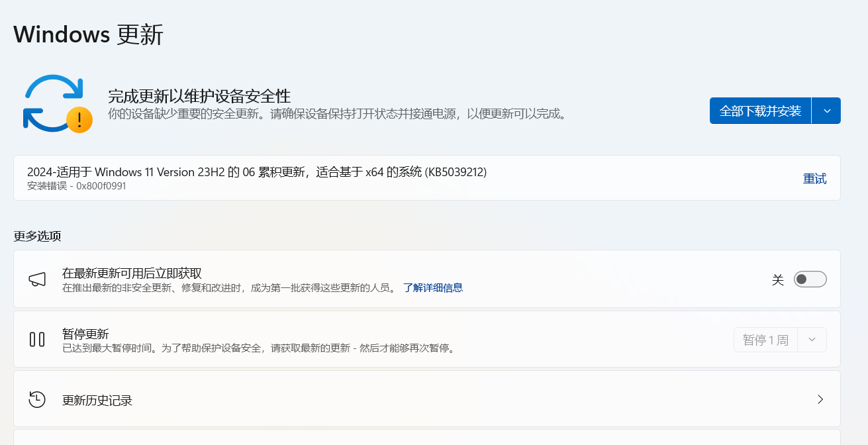Open 更新历史记录 via right chevron
Screen dimensions: 868x445
(820, 399)
